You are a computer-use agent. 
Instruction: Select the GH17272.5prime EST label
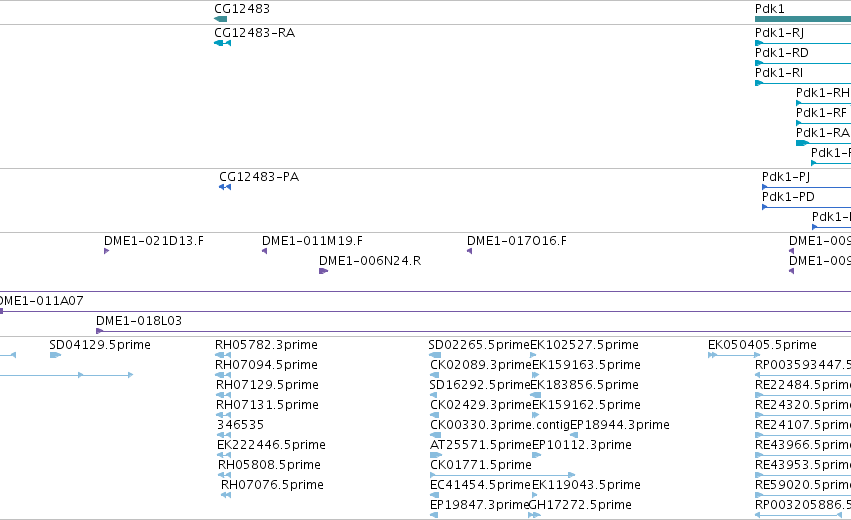580,505
